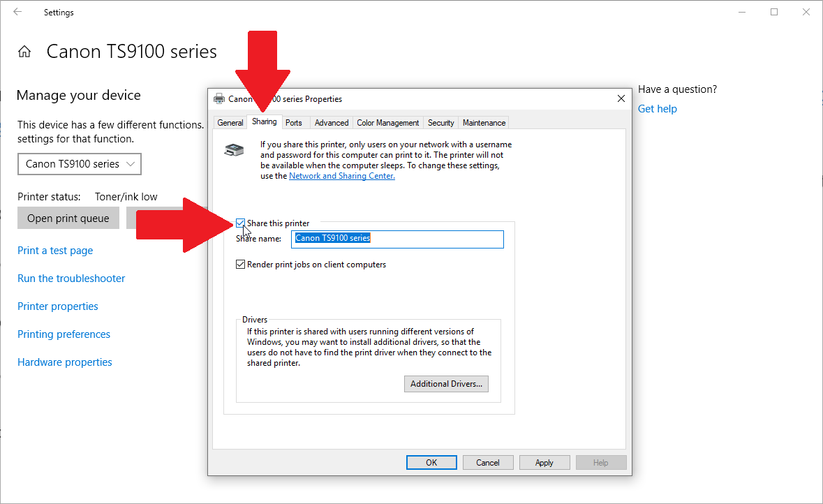Maximize the Settings window
Image resolution: width=823 pixels, height=504 pixels.
774,12
